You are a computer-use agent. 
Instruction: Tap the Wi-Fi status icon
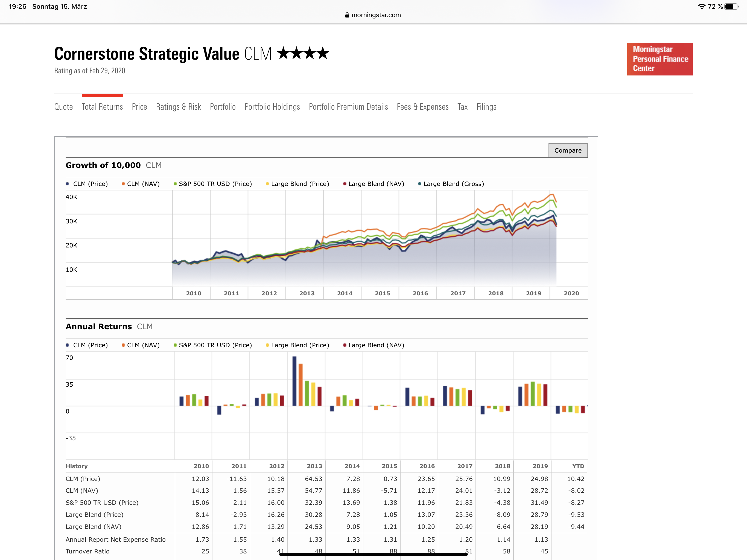[x=702, y=6]
